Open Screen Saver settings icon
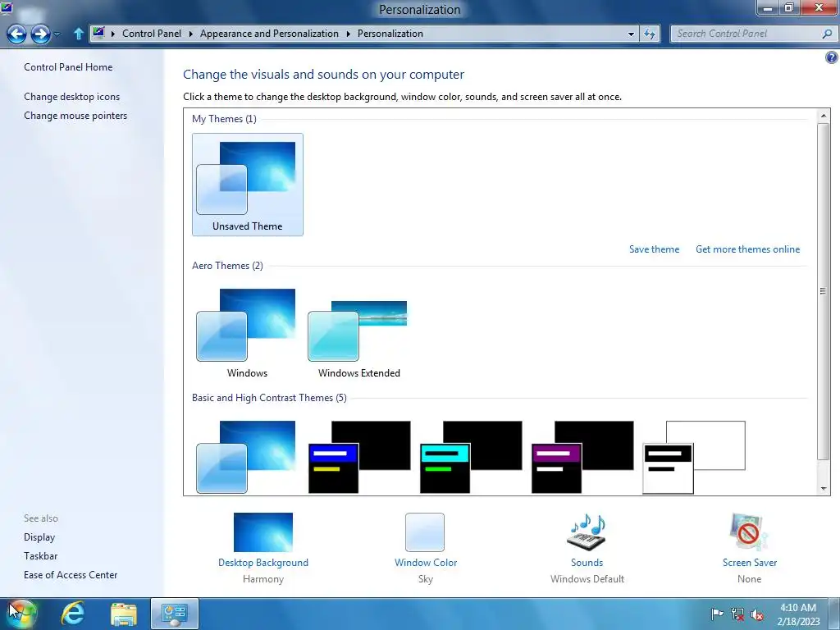 tap(749, 532)
